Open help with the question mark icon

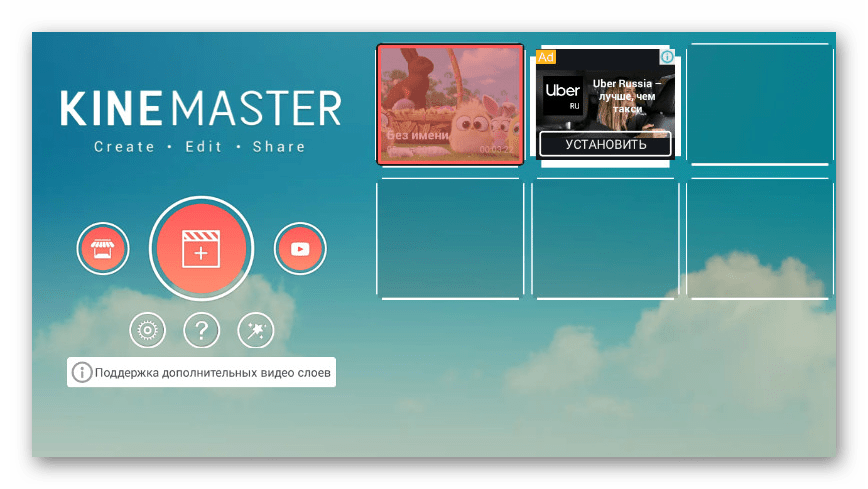pyautogui.click(x=201, y=330)
